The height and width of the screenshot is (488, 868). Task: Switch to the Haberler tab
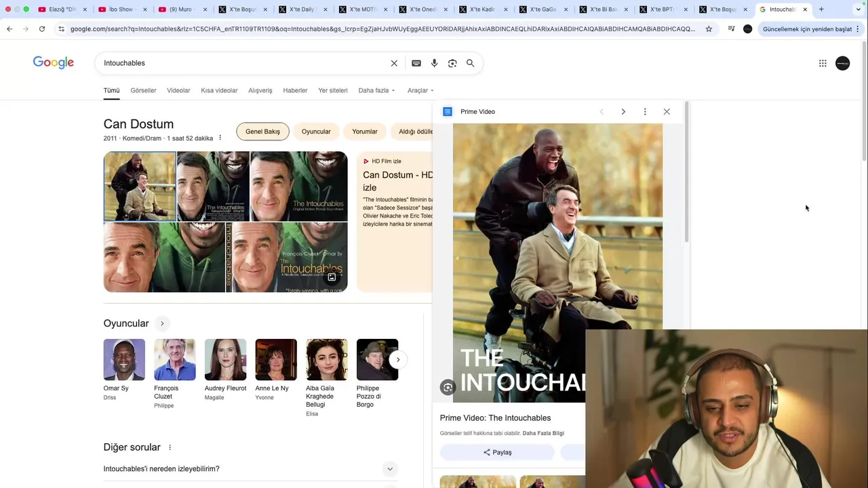[295, 90]
